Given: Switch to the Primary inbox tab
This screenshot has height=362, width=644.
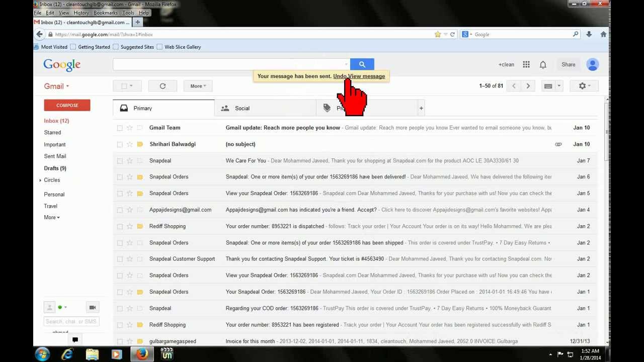Looking at the screenshot, I should coord(164,108).
